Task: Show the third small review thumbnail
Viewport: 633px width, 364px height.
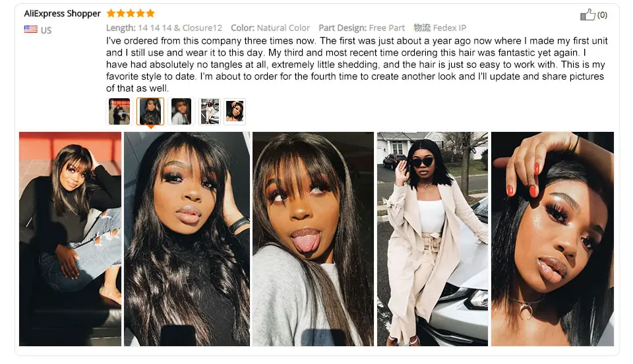Action: click(x=181, y=111)
